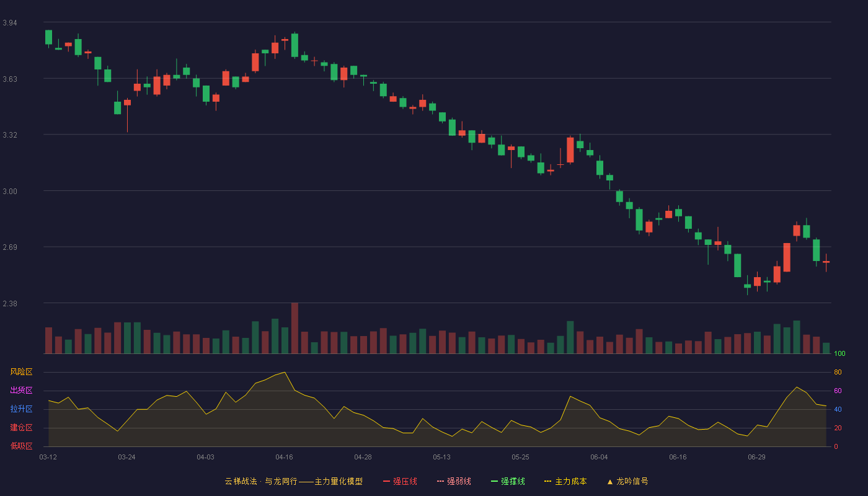Click the yellow dashed 主力成本 legend marker
868x496 pixels.
tap(548, 481)
